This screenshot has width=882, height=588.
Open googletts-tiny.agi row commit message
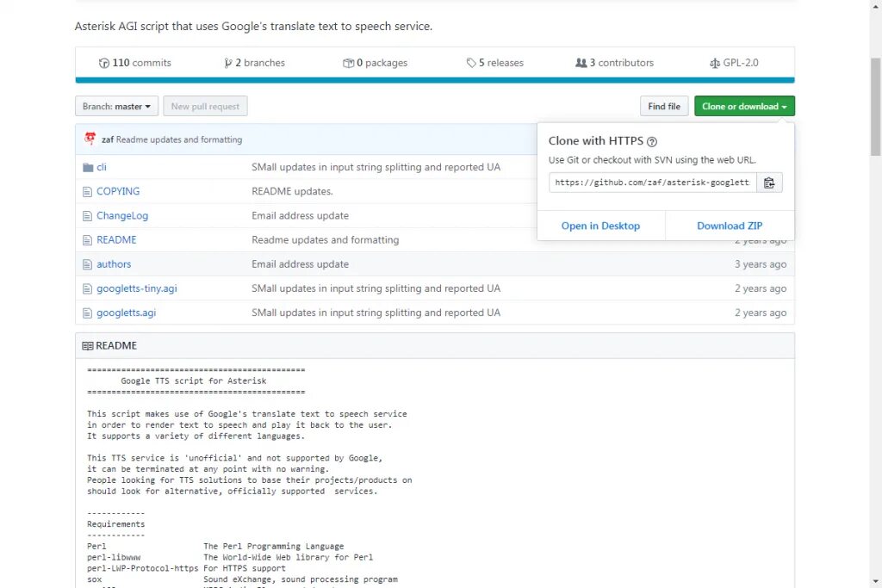(376, 289)
